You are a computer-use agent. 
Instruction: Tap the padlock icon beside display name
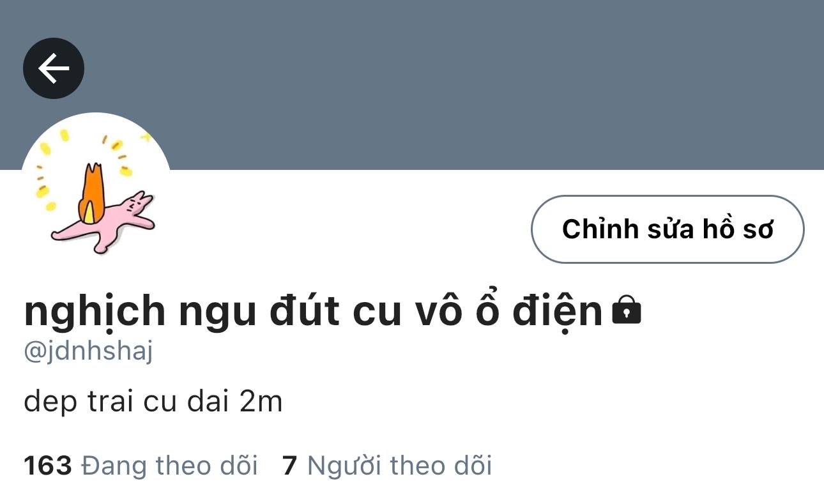[x=626, y=311]
